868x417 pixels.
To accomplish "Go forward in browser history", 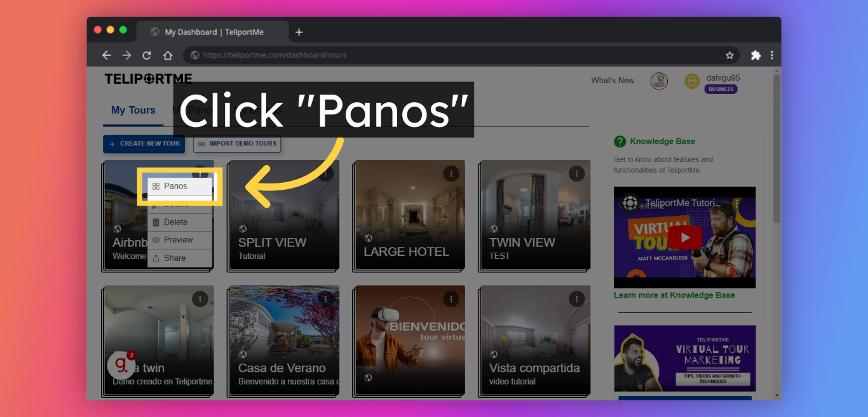I will [x=127, y=55].
